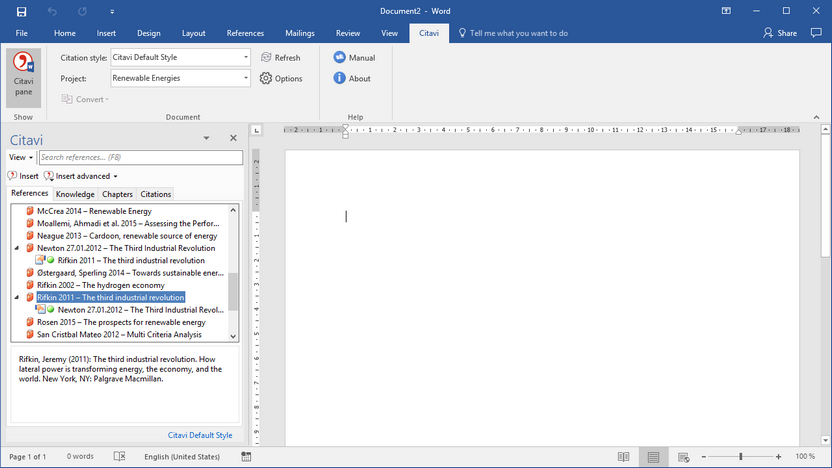Open the Project combo box
832x468 pixels.
(x=180, y=79)
